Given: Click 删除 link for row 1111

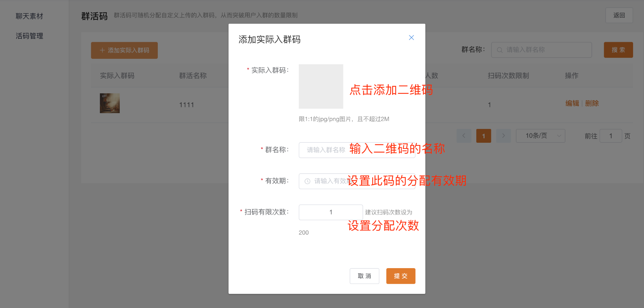Looking at the screenshot, I should [592, 104].
